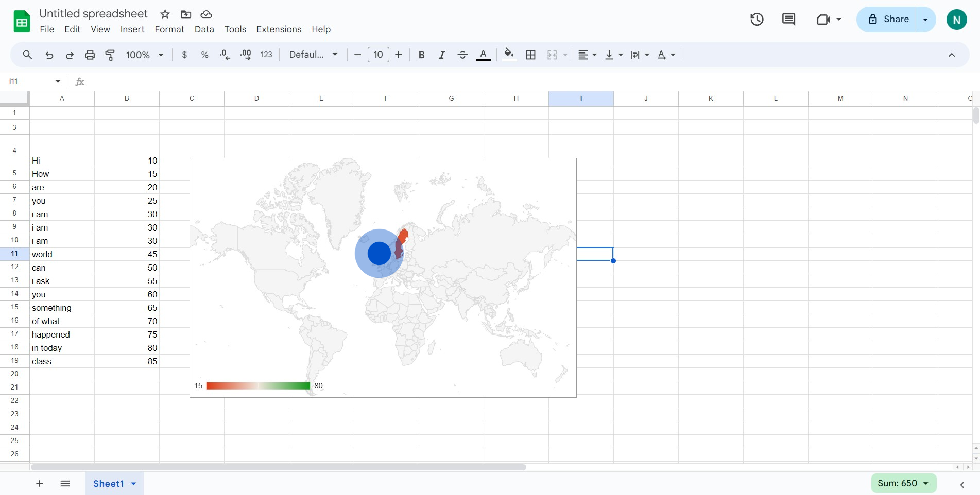Increase font size with plus button

398,55
